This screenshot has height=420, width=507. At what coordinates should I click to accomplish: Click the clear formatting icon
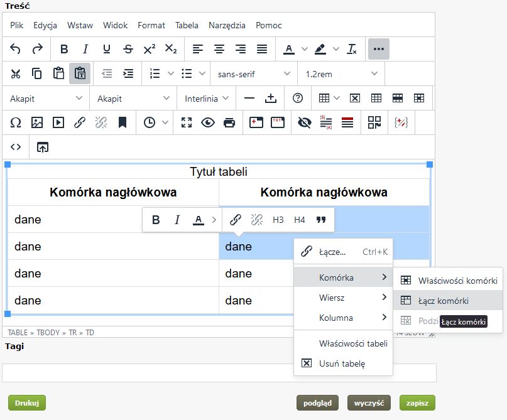tap(352, 49)
